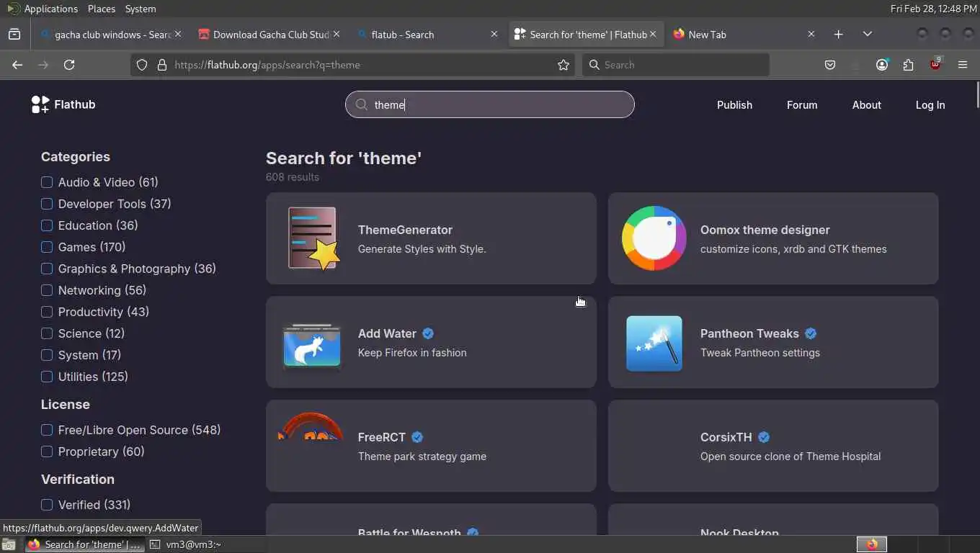The image size is (980, 553).
Task: Click the magnifier icon in Flathub search
Action: click(362, 105)
